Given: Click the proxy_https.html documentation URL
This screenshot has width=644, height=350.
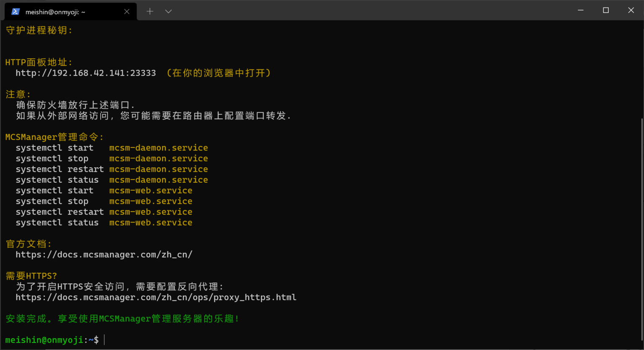Looking at the screenshot, I should coord(156,297).
